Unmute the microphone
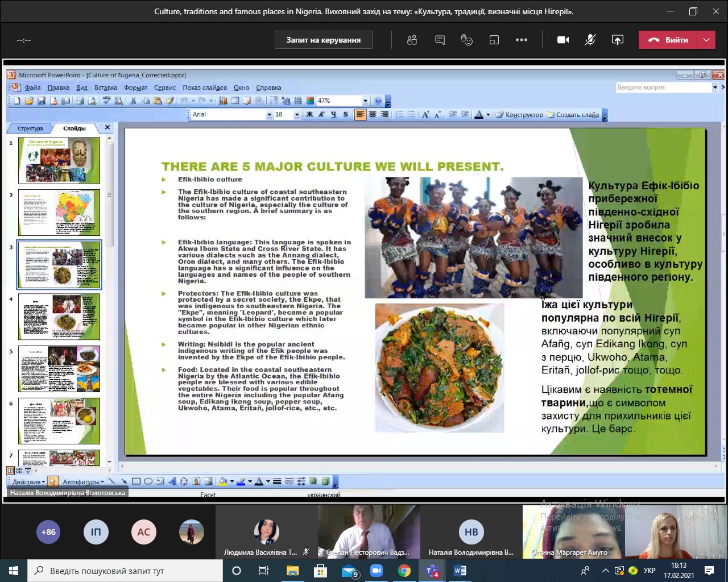728x582 pixels. coord(590,40)
